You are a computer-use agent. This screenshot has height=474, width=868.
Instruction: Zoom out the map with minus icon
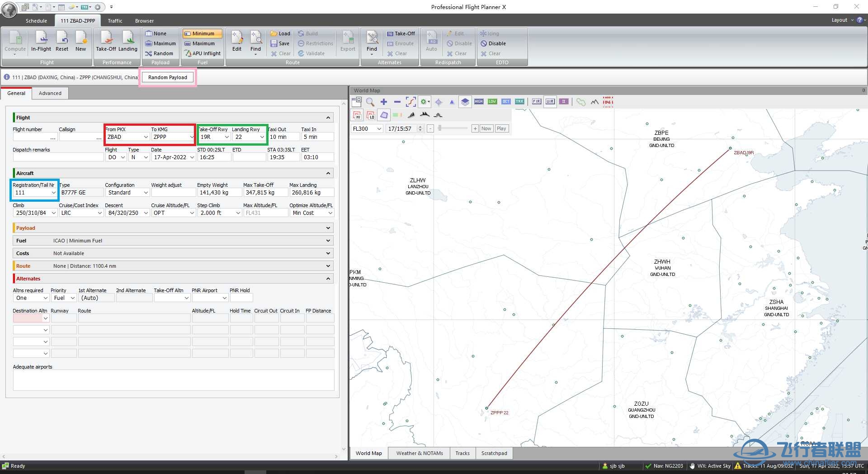tap(397, 102)
